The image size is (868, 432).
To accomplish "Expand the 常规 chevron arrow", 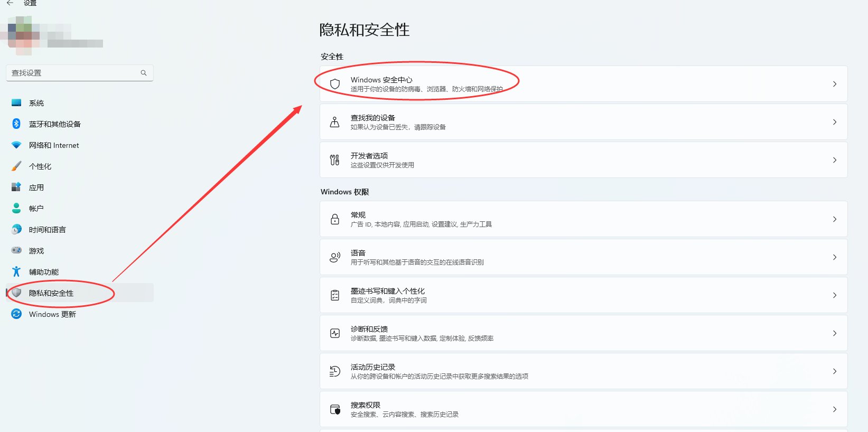I will tap(835, 219).
